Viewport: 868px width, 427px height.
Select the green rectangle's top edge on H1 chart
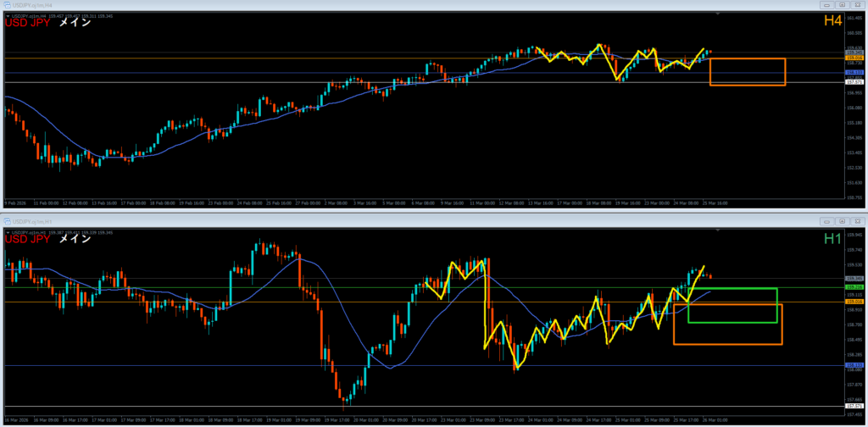732,289
